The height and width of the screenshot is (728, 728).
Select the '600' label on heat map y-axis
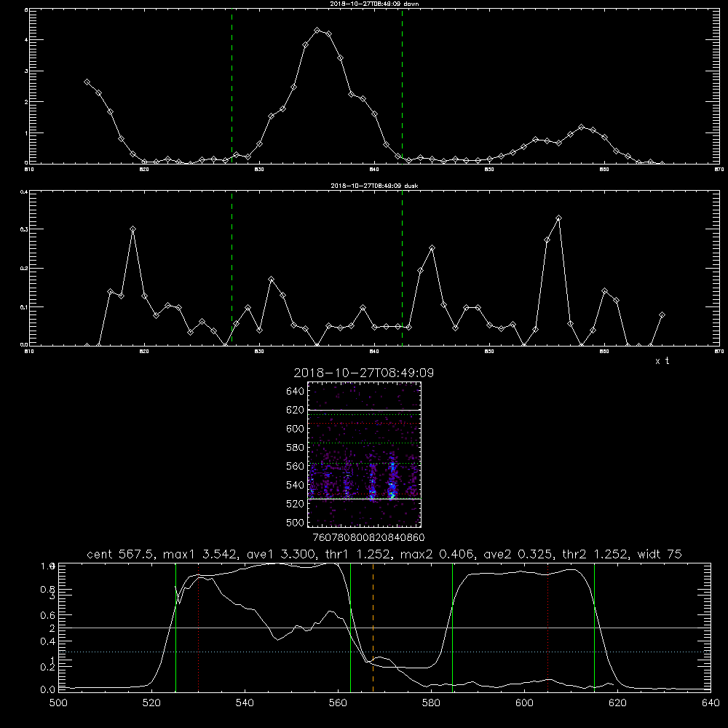(296, 429)
